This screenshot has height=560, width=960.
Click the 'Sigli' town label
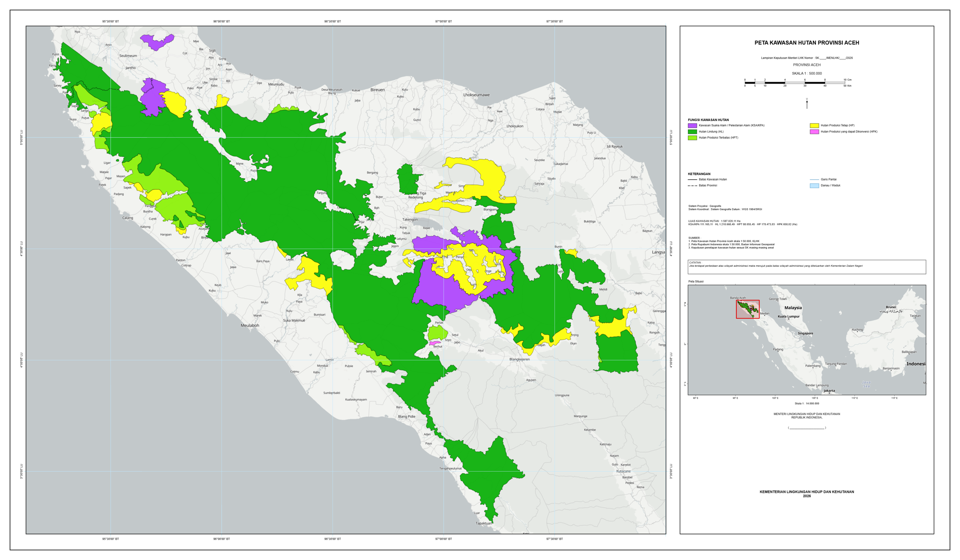point(212,50)
